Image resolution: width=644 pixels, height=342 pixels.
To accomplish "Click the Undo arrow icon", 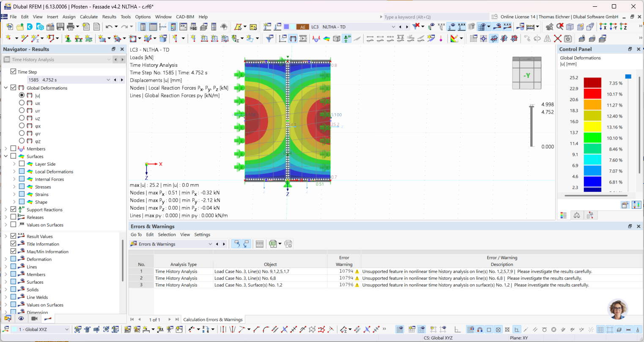I will [109, 27].
